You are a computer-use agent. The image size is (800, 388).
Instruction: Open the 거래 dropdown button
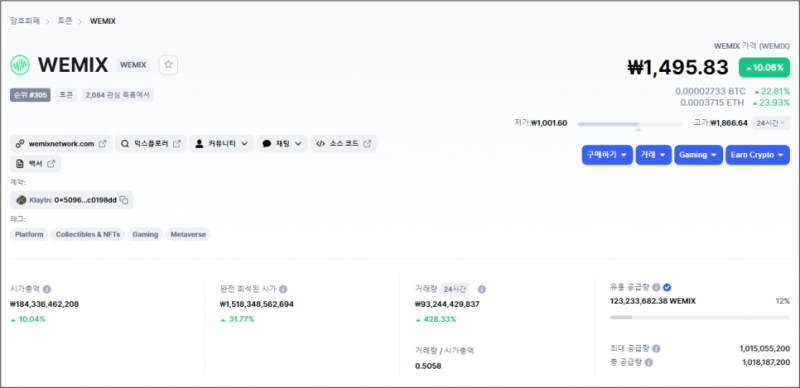(x=654, y=155)
